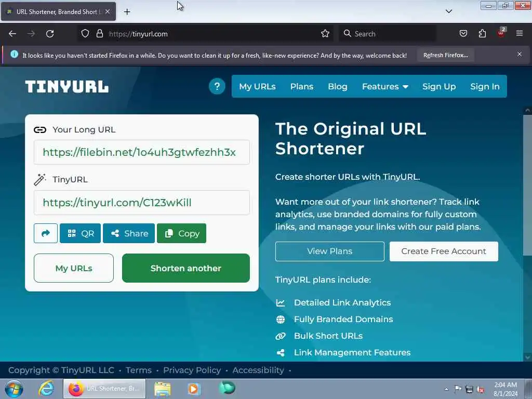Share the shortened TinyURL

tap(129, 233)
